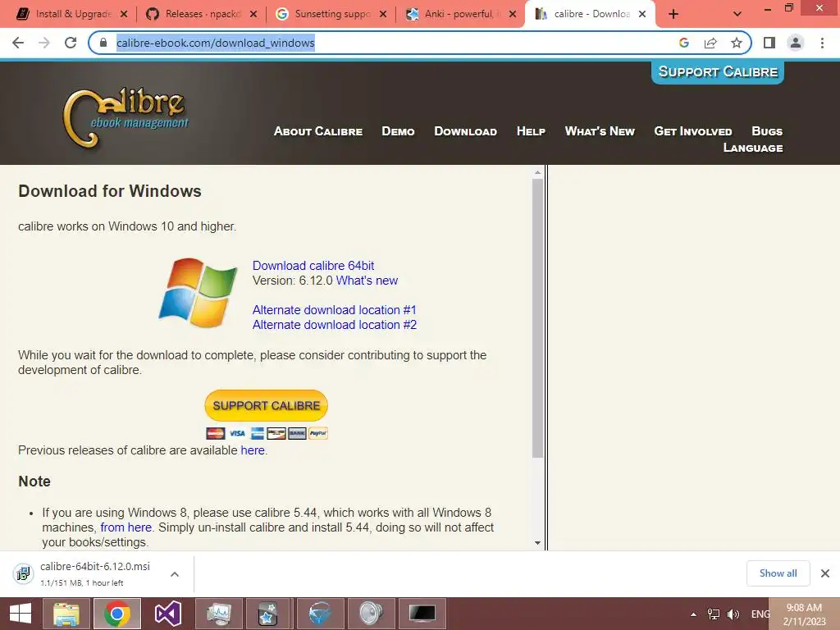Open the Bugs menu item
The image size is (840, 630).
(767, 131)
